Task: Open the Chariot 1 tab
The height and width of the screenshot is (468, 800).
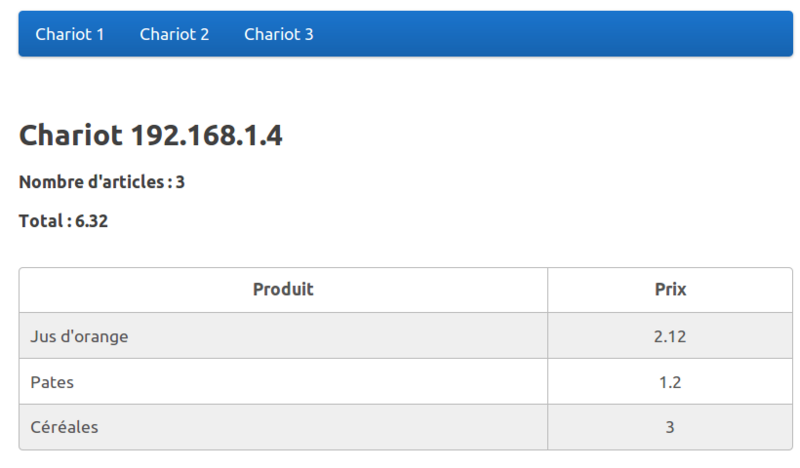Action: 70,34
